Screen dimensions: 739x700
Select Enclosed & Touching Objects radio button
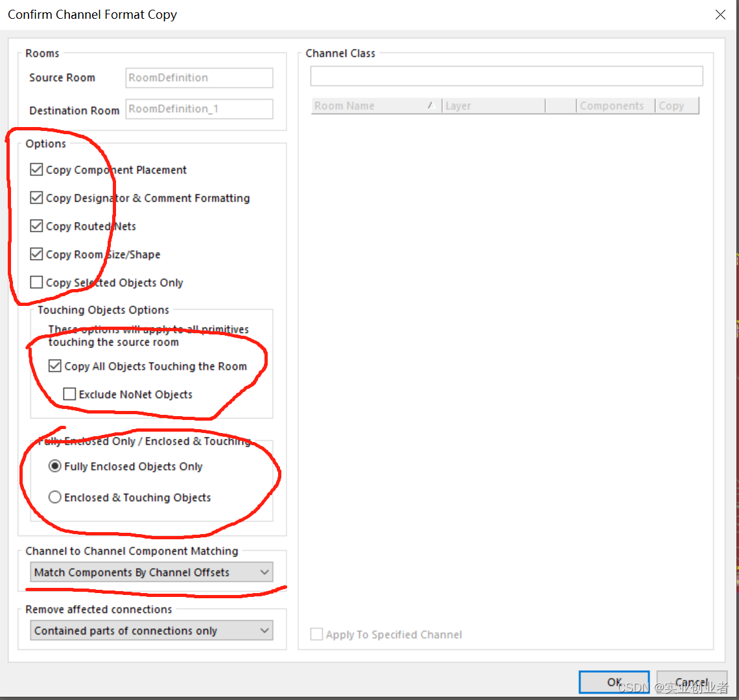click(54, 497)
